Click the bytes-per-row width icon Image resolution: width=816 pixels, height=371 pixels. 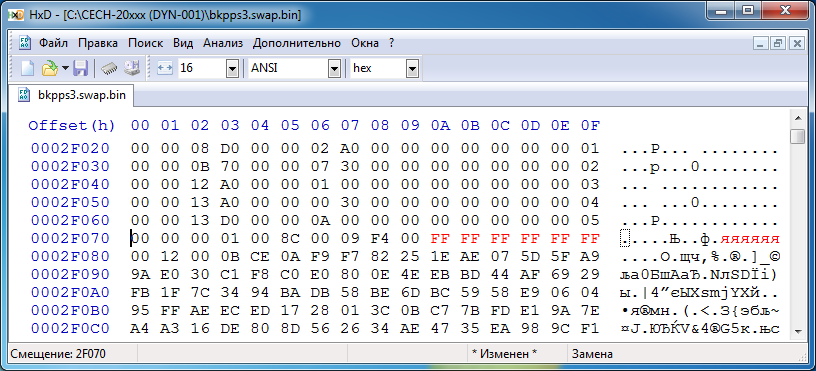(164, 68)
